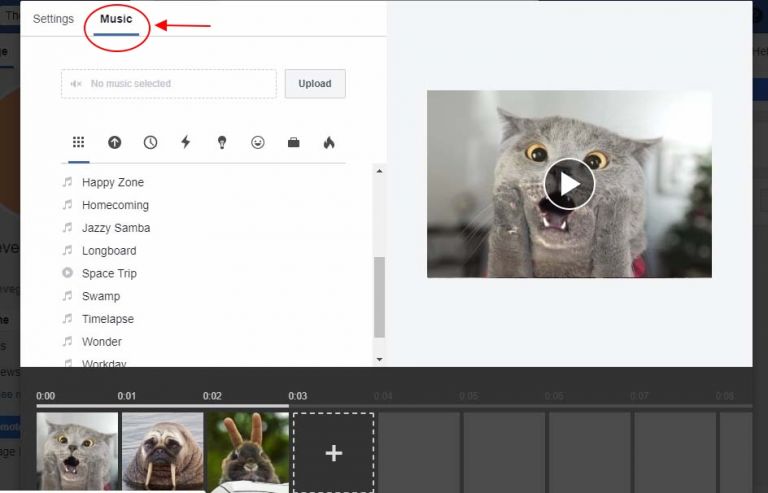
Task: Choose the lightning bolt music category
Action: coord(185,143)
